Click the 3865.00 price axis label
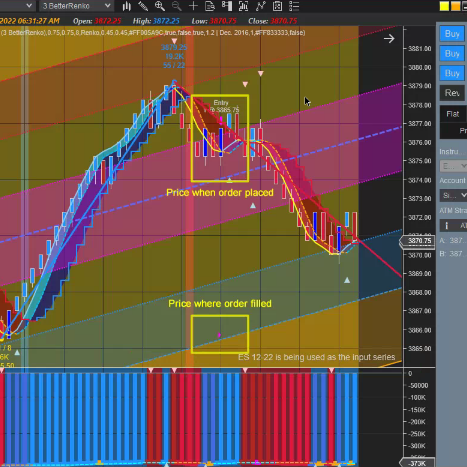Screen dimensions: 467x467 pos(420,349)
